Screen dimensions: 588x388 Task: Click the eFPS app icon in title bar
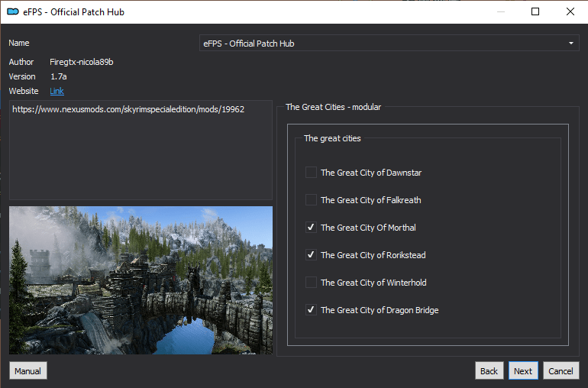(x=13, y=11)
